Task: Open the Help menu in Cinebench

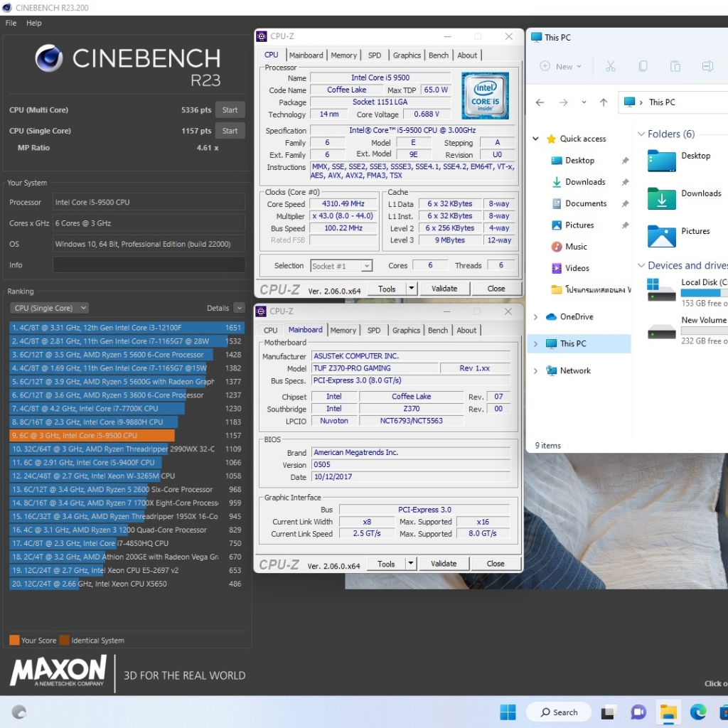Action: 34,23
